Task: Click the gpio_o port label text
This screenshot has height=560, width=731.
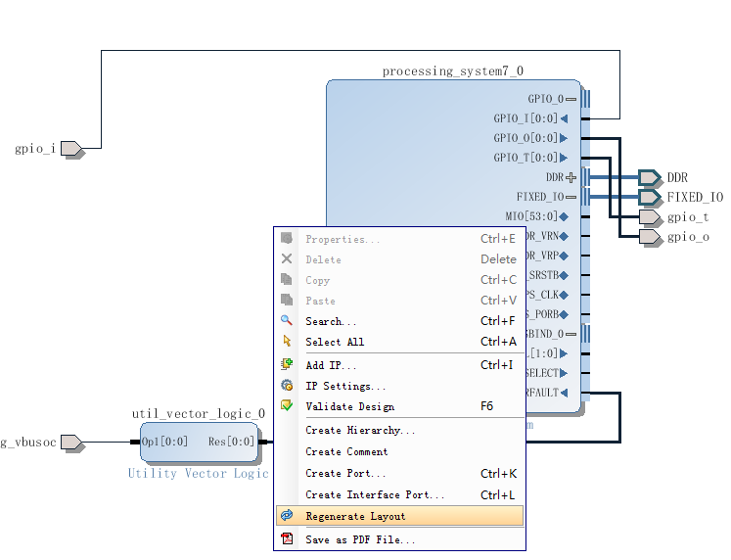Action: [688, 237]
